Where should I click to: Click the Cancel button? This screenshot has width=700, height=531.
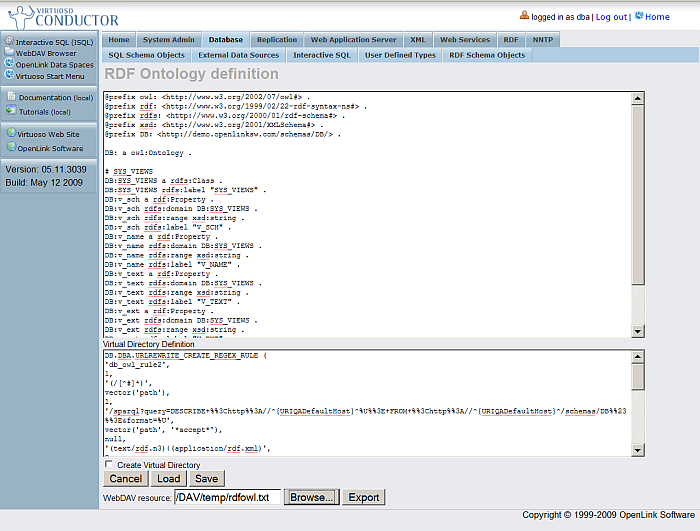point(125,479)
